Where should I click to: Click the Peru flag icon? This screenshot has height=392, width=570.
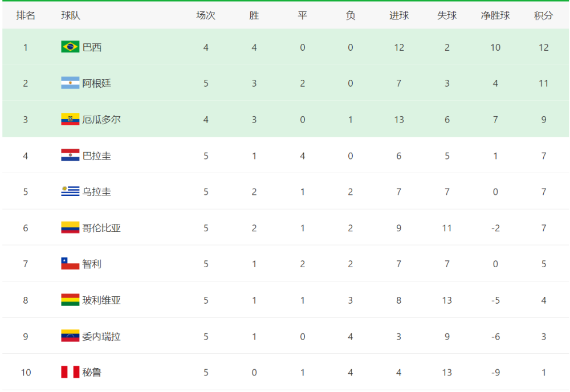tap(70, 372)
